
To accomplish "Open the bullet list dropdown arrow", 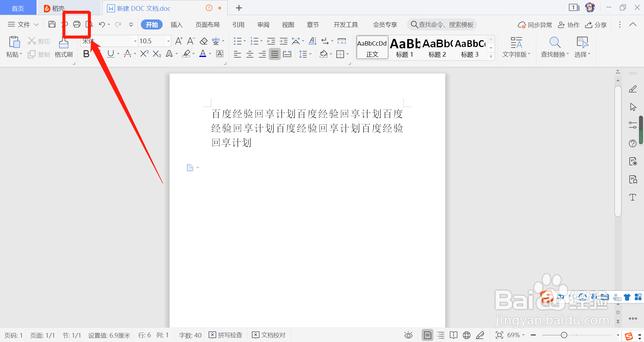I will [245, 41].
